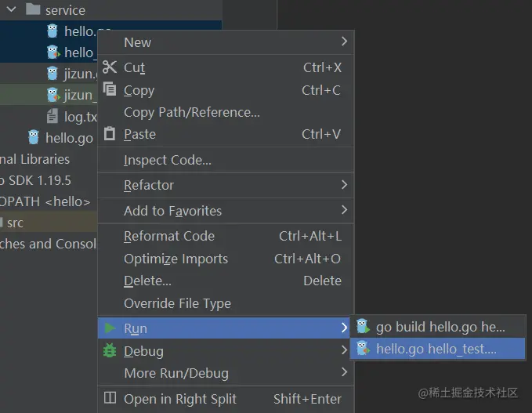Click the split-pane icon of Open in Right Split
Viewport: 532px width, 413px height.
coord(110,398)
